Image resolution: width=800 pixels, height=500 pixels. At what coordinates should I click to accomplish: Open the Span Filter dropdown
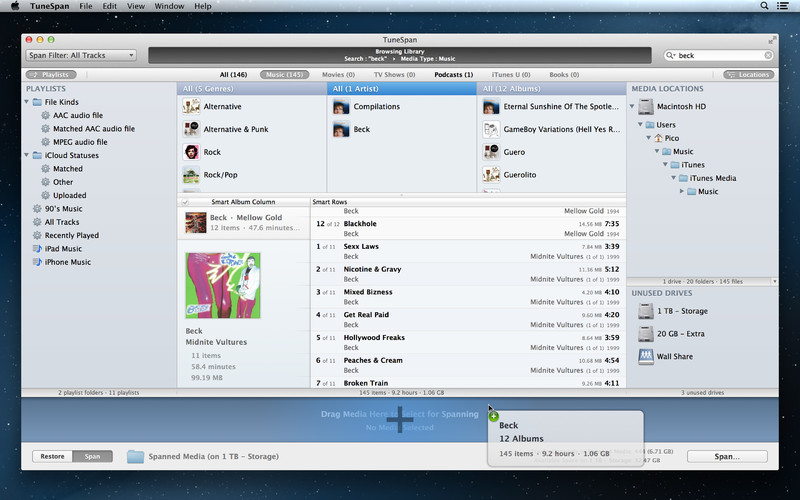[x=81, y=55]
